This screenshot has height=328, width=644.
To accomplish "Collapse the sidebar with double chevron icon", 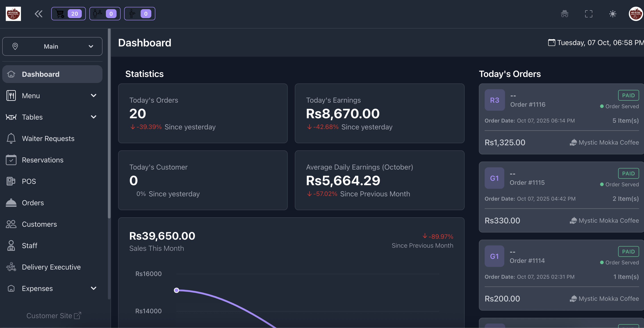I will point(39,14).
